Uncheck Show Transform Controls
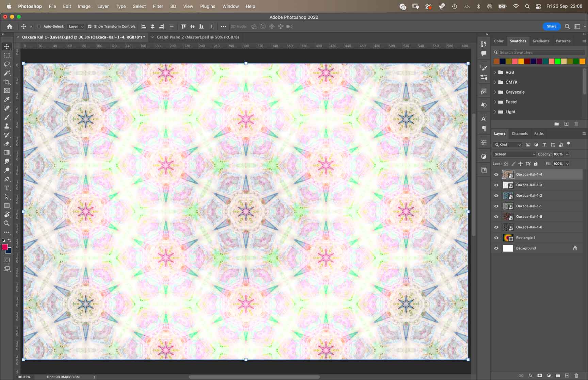The width and height of the screenshot is (588, 380). [x=90, y=26]
